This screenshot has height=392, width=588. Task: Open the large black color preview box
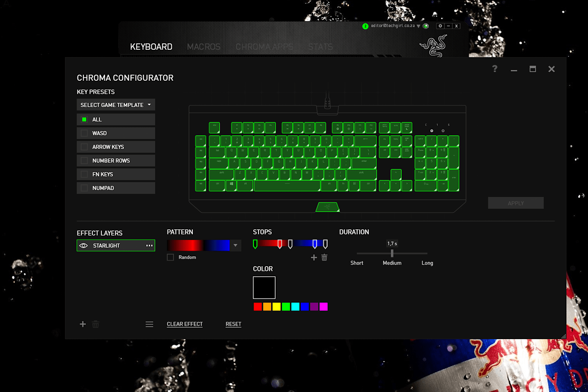click(264, 288)
